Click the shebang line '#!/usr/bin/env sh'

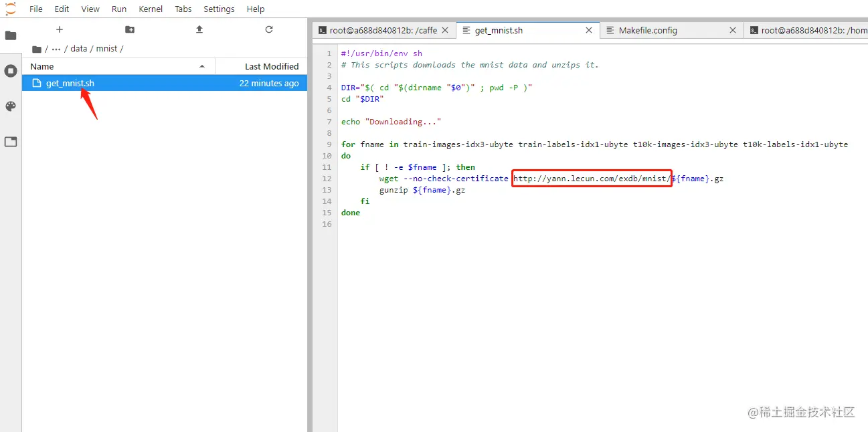click(381, 53)
